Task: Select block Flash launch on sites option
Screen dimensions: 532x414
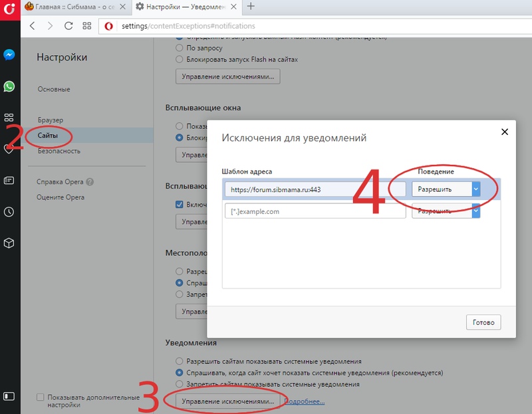Action: pyautogui.click(x=180, y=59)
